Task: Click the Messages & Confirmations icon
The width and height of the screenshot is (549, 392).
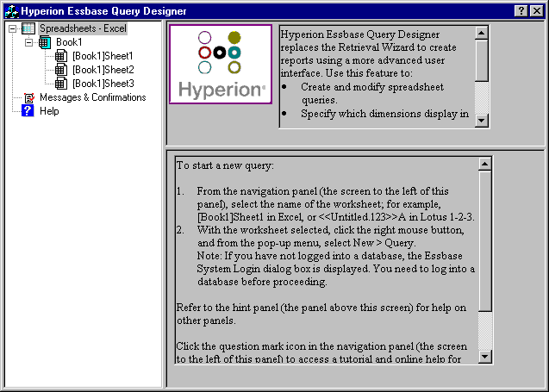Action: (x=28, y=97)
